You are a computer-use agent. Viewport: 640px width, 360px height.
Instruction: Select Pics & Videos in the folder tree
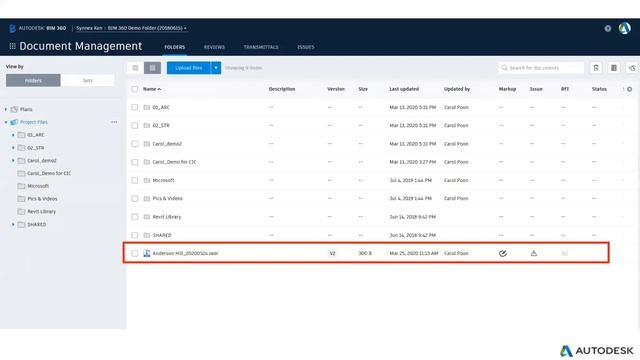click(x=42, y=199)
